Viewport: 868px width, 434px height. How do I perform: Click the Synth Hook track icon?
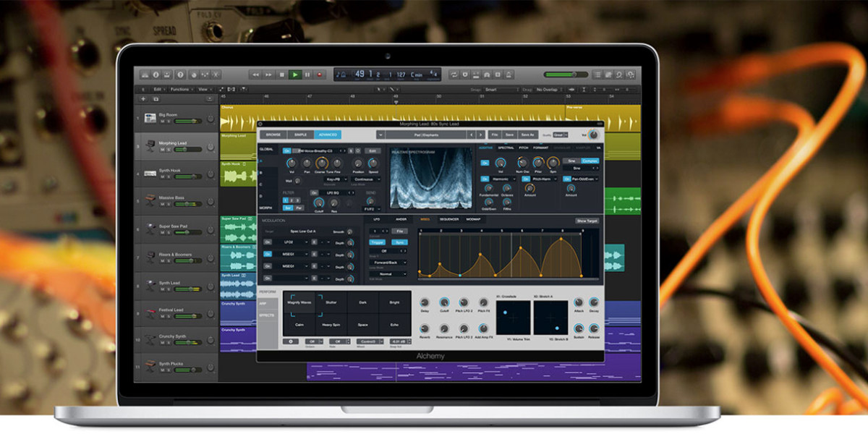[x=150, y=173]
